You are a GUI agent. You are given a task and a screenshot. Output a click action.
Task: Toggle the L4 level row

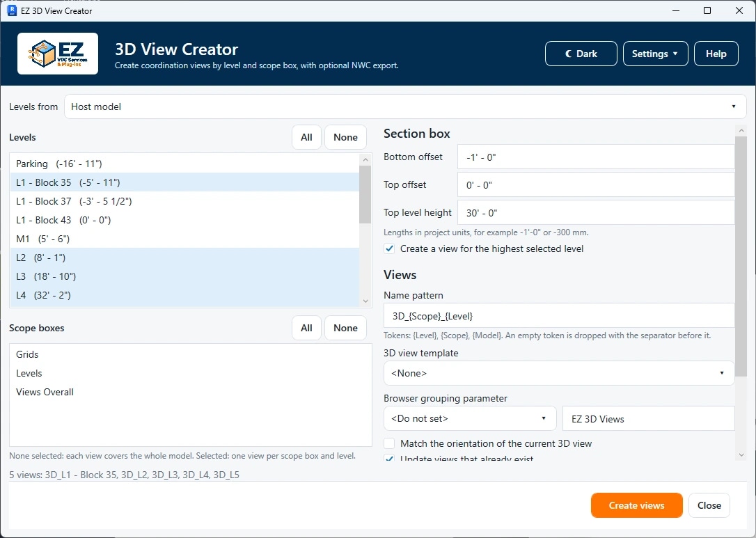[x=184, y=295]
